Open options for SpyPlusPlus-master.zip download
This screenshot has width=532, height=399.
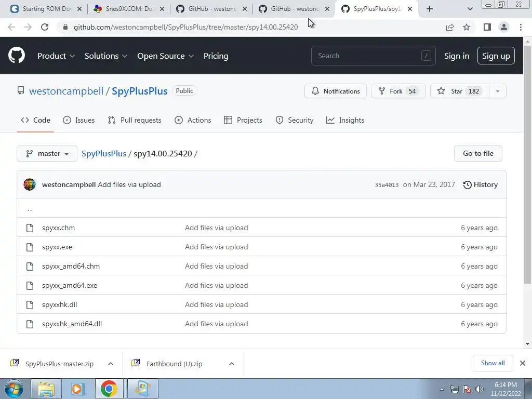111,364
